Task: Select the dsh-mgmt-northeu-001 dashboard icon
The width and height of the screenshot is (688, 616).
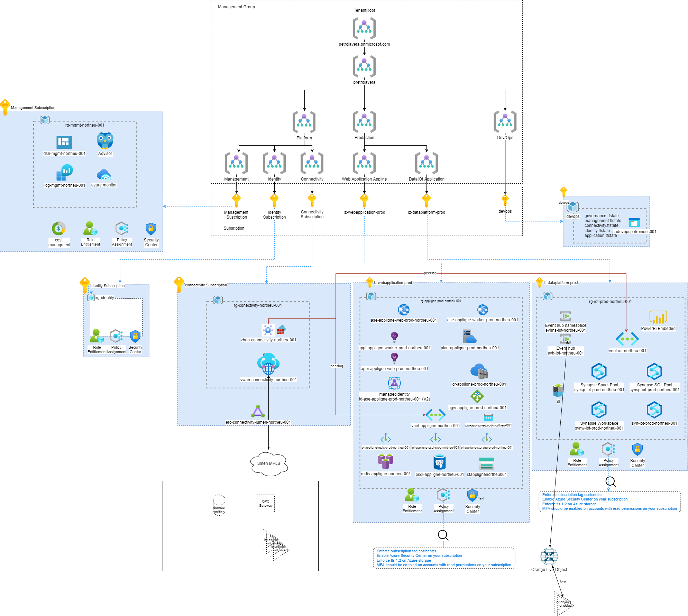Action: point(64,142)
